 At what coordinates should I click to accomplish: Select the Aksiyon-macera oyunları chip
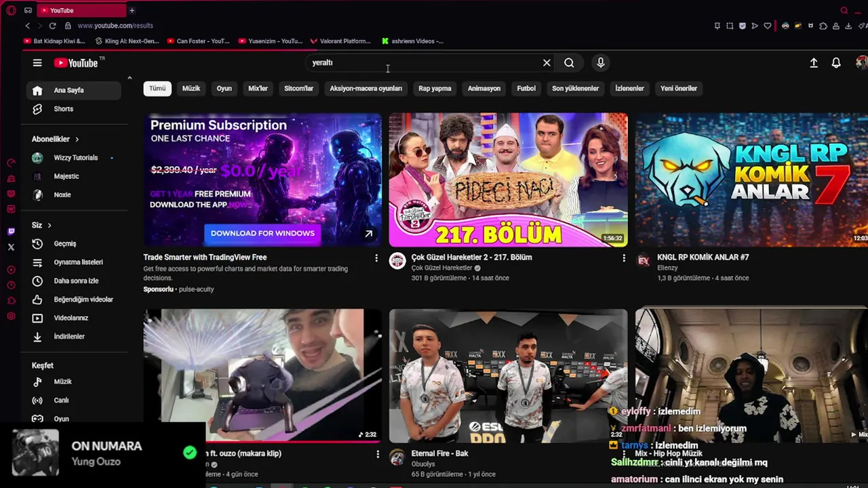366,88
